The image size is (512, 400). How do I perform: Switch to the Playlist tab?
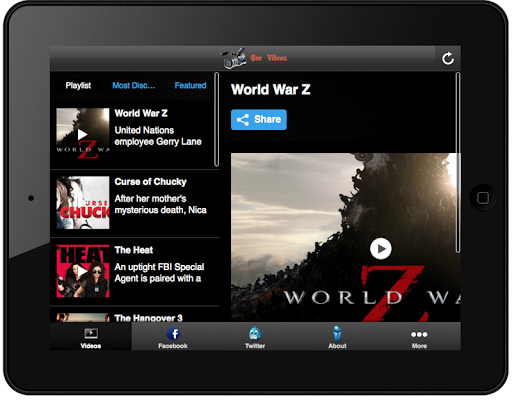click(78, 86)
